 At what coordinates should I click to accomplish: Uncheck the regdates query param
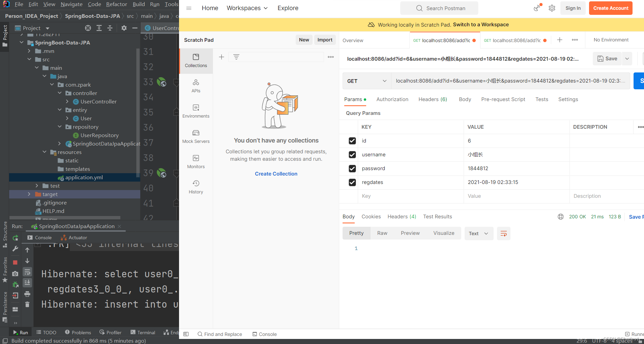click(x=352, y=182)
